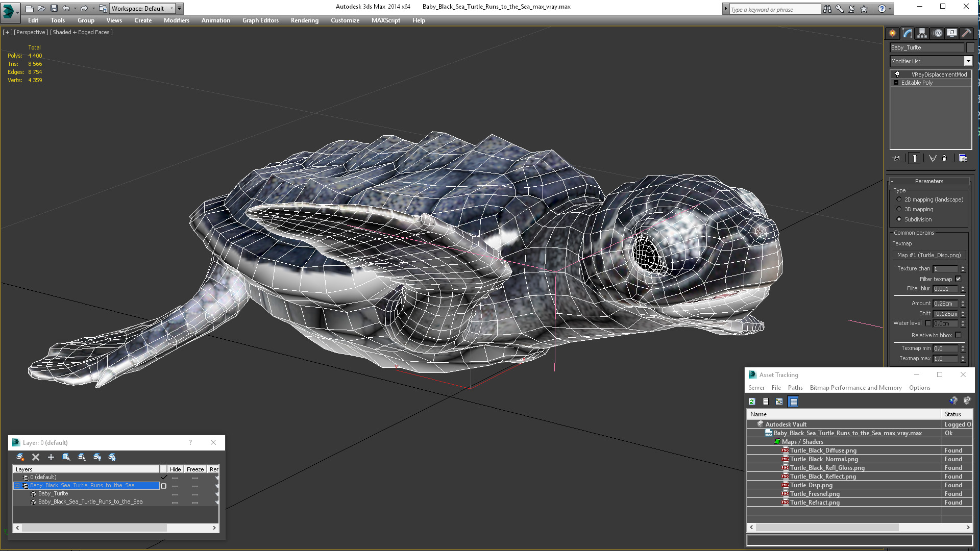This screenshot has width=980, height=551.
Task: Click Make Unique icon under modifier stack
Action: [x=933, y=158]
